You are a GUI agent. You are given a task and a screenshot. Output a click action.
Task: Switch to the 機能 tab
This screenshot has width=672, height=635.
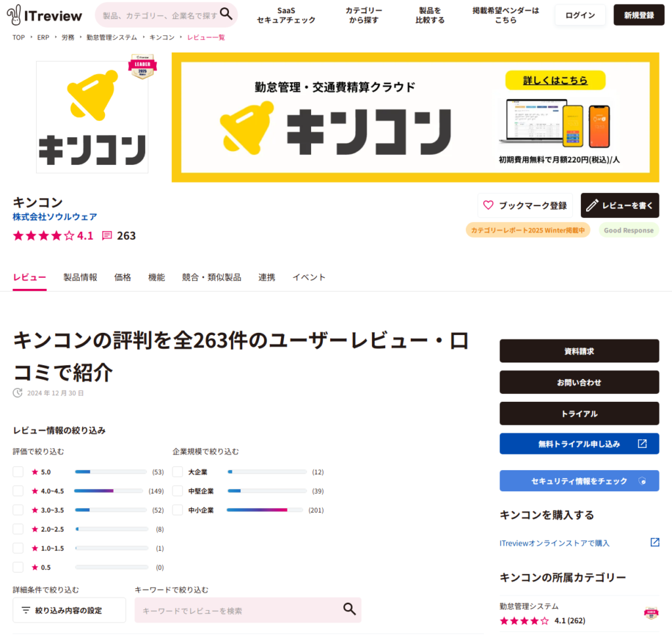pyautogui.click(x=156, y=277)
